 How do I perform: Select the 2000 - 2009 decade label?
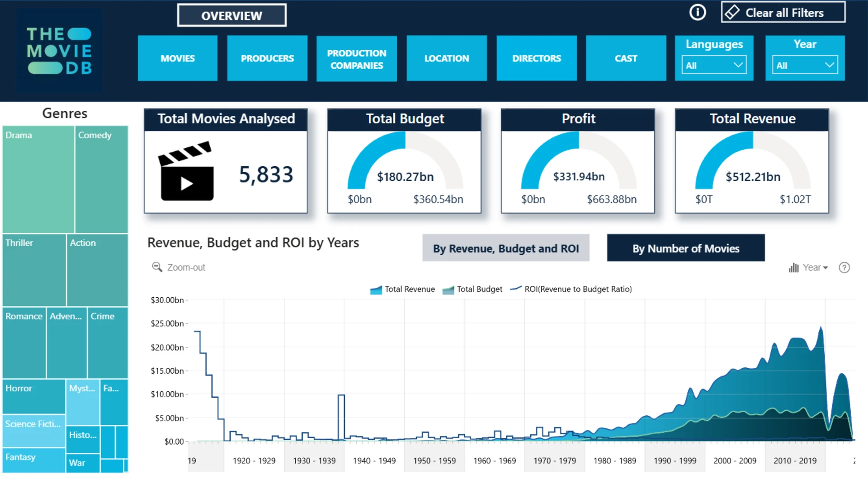click(x=735, y=460)
